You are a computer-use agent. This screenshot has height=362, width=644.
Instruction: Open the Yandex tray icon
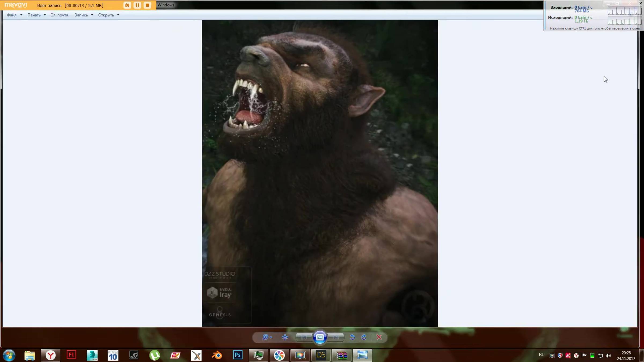[x=576, y=356]
